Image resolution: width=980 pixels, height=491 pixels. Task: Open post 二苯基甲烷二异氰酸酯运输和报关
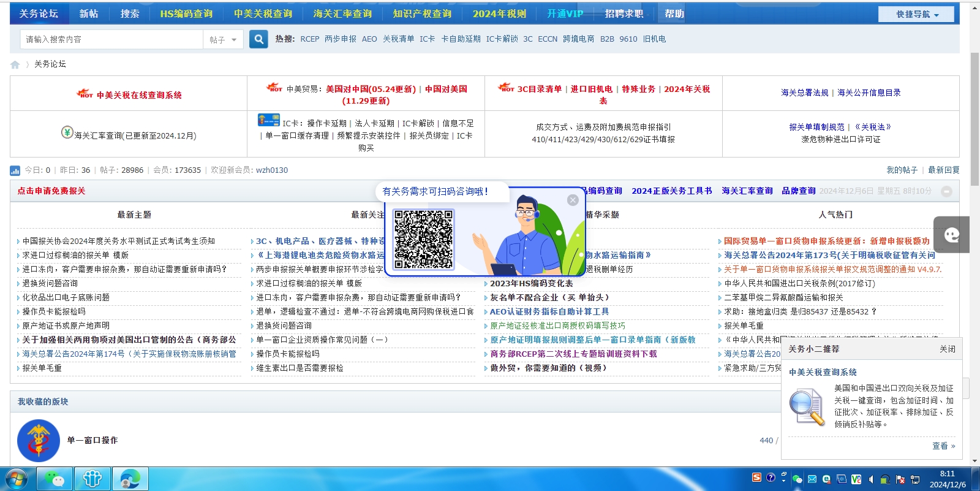click(783, 297)
